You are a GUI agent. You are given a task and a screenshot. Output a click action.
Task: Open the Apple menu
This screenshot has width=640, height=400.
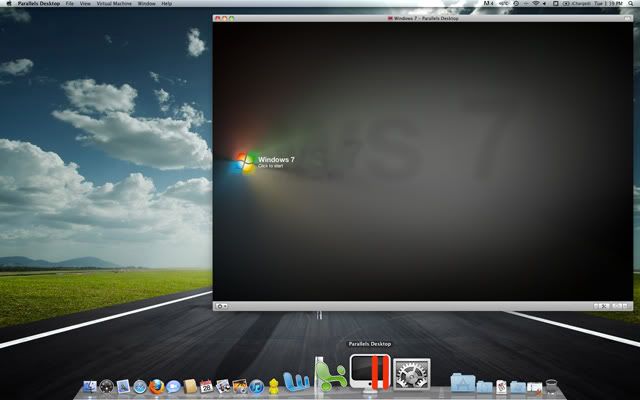tap(8, 4)
